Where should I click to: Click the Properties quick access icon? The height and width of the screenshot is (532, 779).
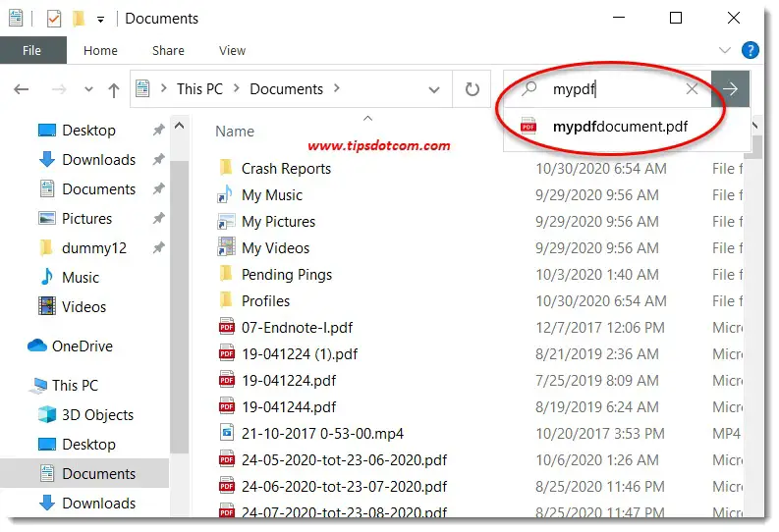pyautogui.click(x=54, y=19)
